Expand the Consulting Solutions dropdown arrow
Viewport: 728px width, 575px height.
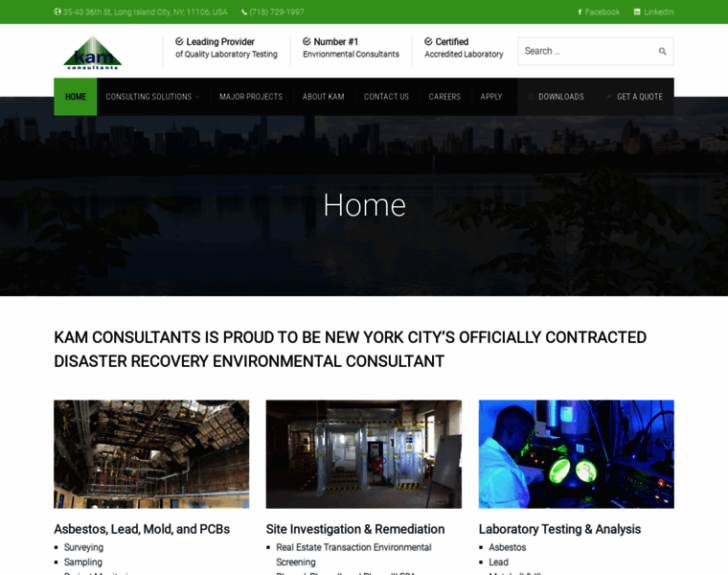click(x=197, y=97)
